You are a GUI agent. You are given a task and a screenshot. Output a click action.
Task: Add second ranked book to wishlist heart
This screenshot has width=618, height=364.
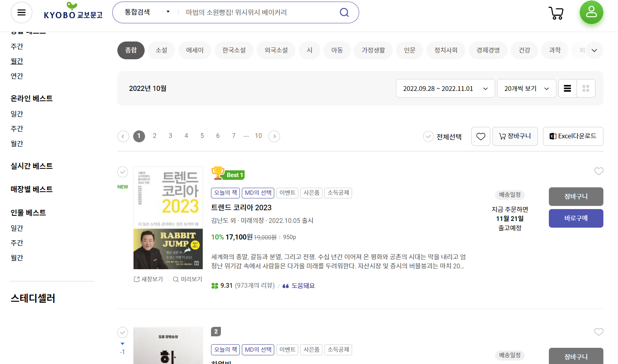[x=599, y=332]
